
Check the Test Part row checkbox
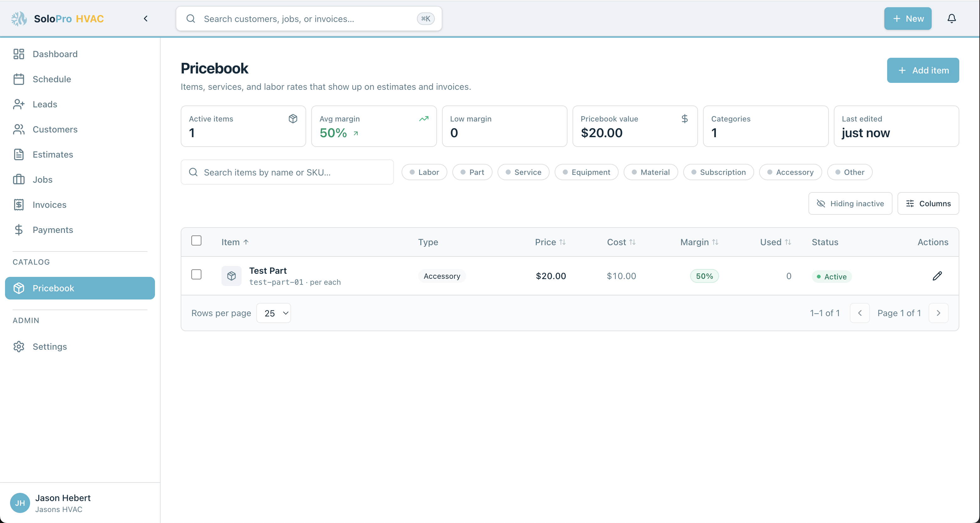click(196, 274)
